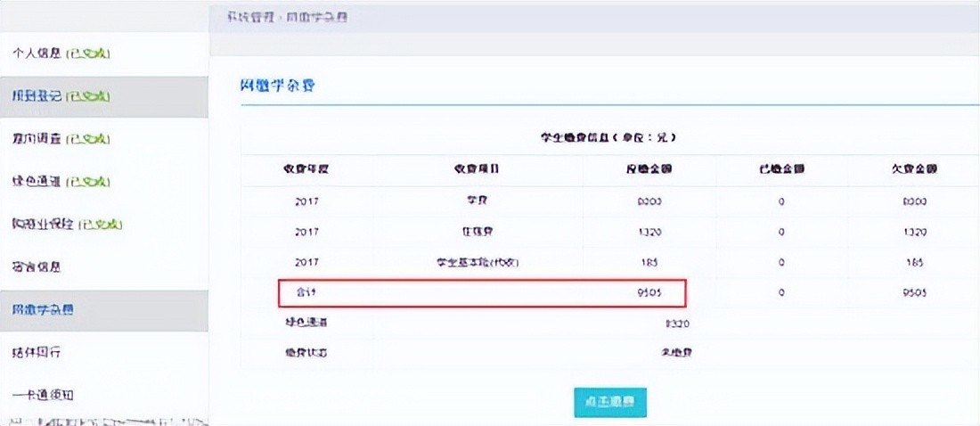Select 报到登记 in the left menu
Viewport: 980px width, 426px height.
tap(61, 96)
